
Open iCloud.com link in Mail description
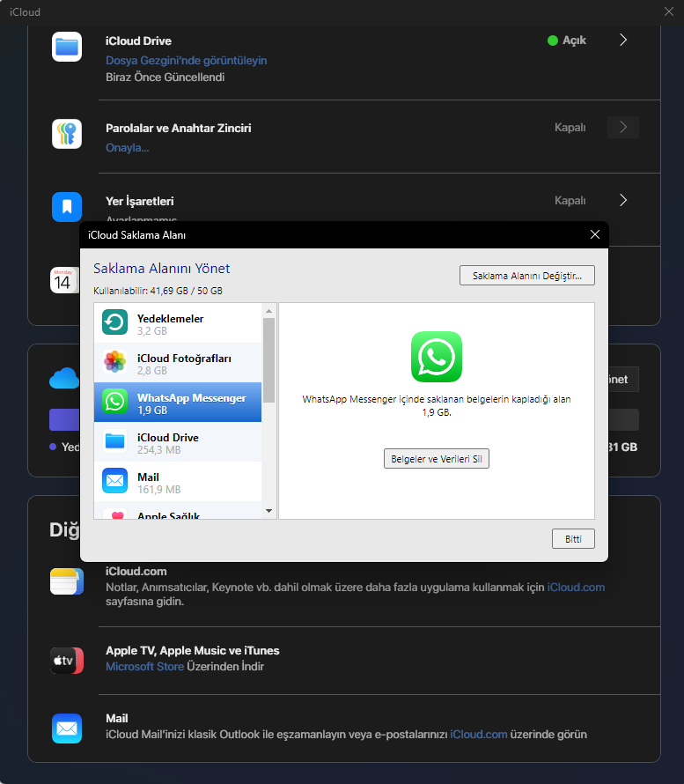pos(479,735)
